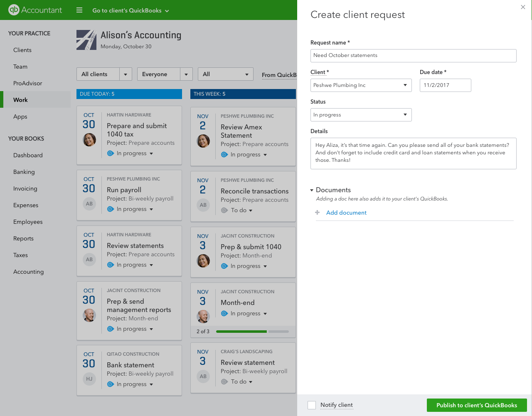Tick the Notify client checkbox
This screenshot has width=532, height=416.
[312, 405]
